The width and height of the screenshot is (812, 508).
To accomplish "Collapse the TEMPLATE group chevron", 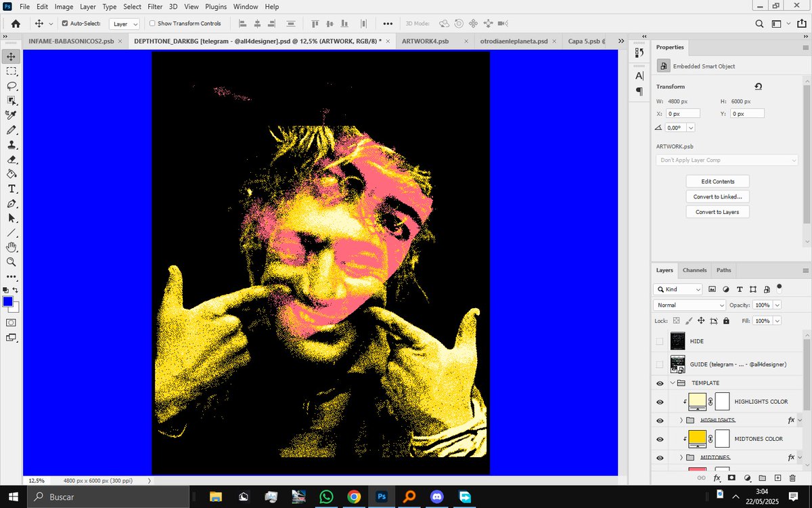I will [673, 383].
